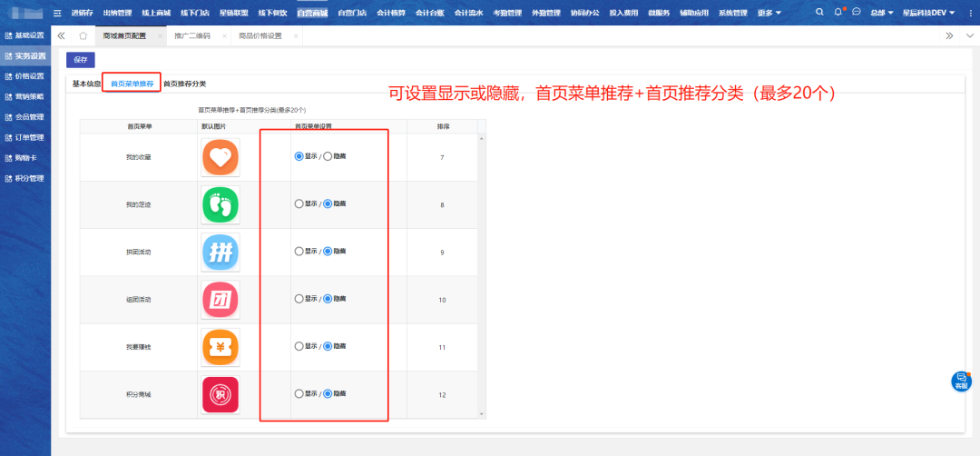This screenshot has height=456, width=980.
Task: Click the hamburger menu icon in header
Action: click(58, 14)
